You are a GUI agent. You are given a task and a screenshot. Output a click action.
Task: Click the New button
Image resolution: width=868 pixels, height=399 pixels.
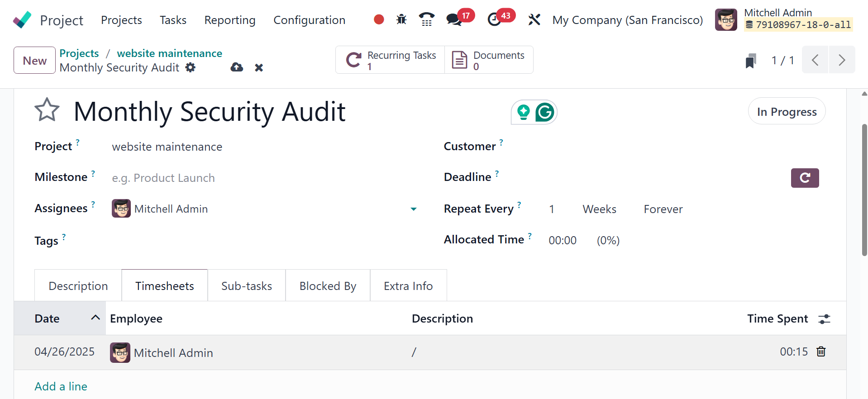tap(35, 60)
